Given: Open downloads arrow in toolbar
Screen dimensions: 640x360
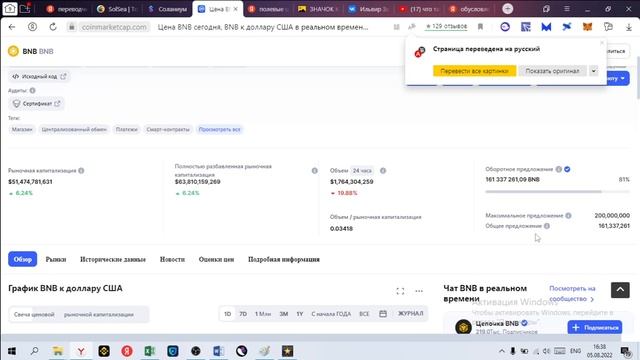Looking at the screenshot, I should coord(629,27).
